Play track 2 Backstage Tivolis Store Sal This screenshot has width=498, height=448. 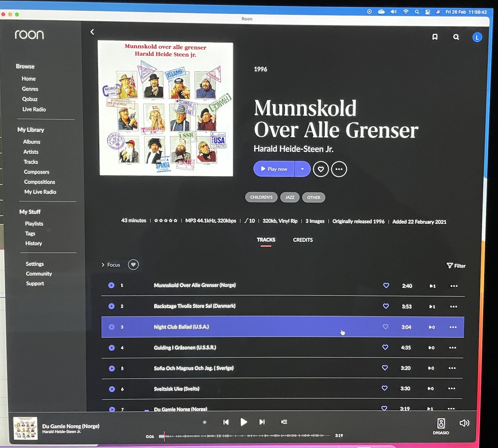(111, 306)
